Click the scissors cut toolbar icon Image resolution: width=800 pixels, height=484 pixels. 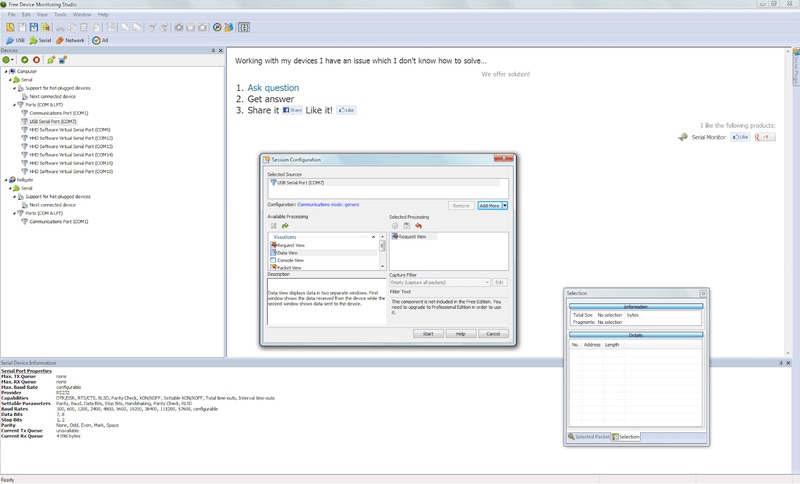pos(60,27)
